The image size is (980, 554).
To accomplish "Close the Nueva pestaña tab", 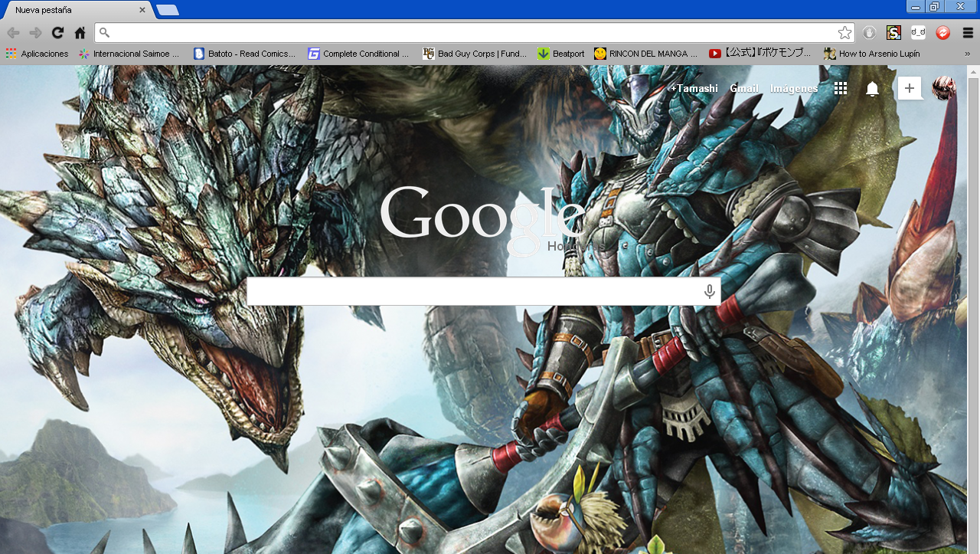I will click(x=142, y=10).
